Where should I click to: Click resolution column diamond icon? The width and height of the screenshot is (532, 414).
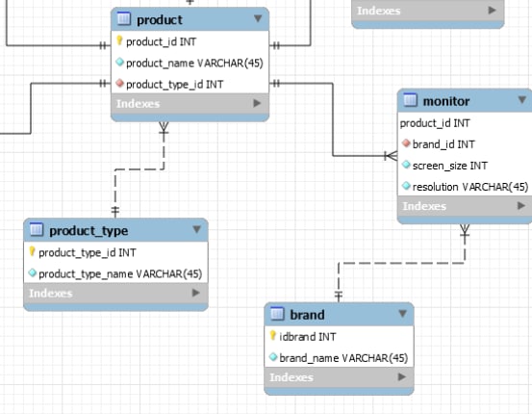pos(406,186)
